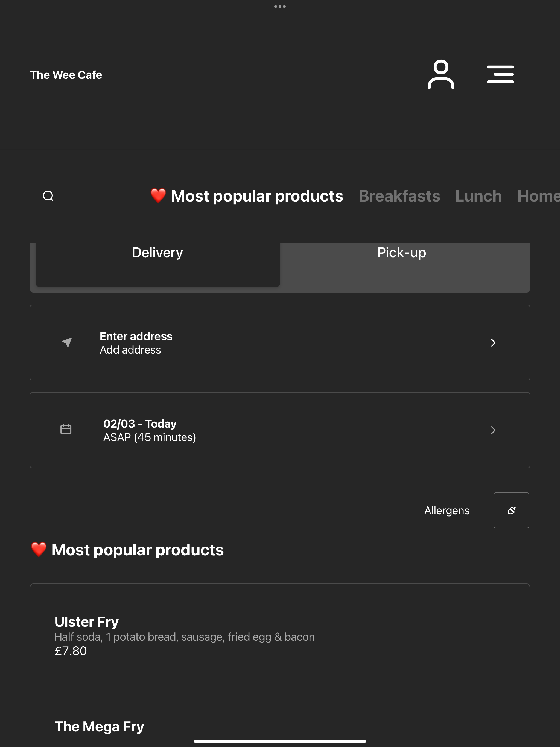Click the location arrow icon

click(67, 342)
